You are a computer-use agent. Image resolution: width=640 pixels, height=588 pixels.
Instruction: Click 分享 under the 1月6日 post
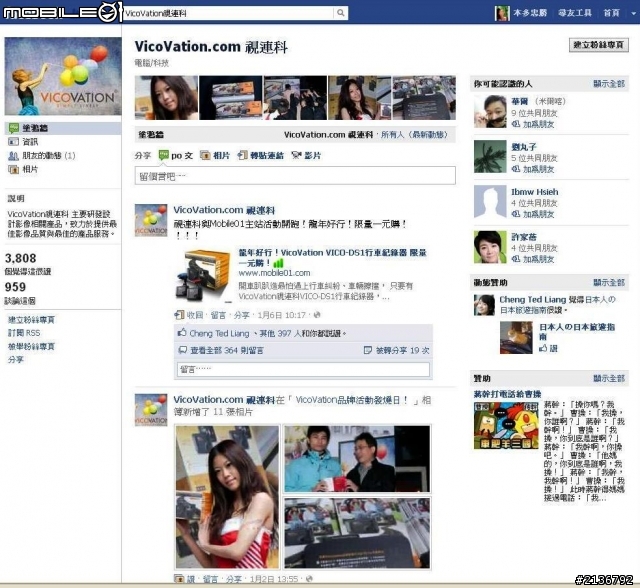242,315
